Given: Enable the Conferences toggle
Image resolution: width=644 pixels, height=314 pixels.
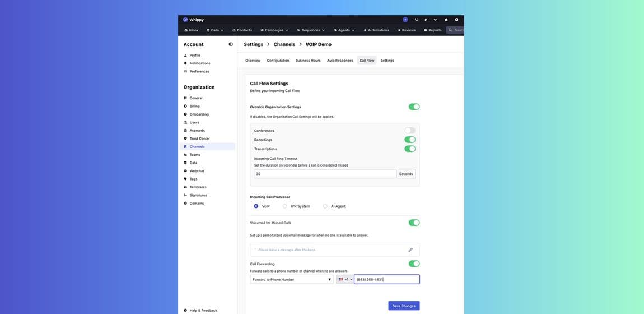Looking at the screenshot, I should 410,130.
